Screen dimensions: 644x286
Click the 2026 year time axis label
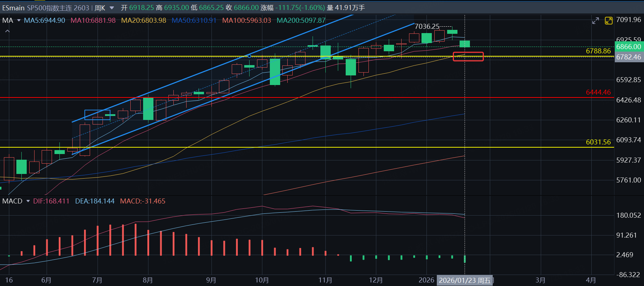coord(426,280)
